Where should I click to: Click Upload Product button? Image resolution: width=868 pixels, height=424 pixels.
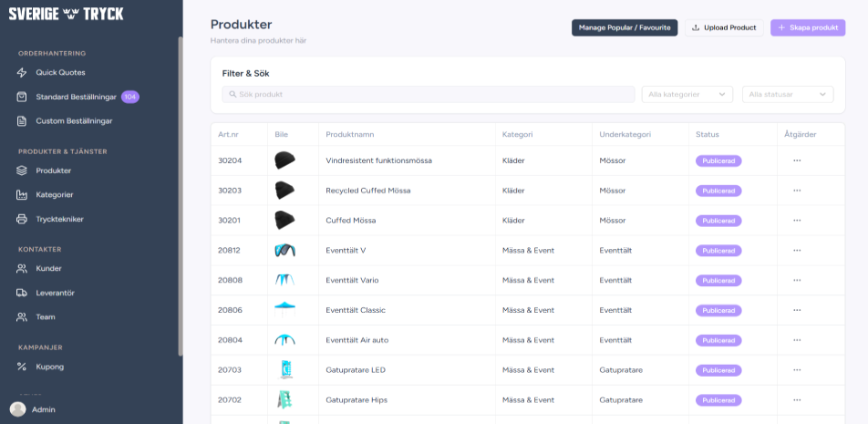pos(724,27)
